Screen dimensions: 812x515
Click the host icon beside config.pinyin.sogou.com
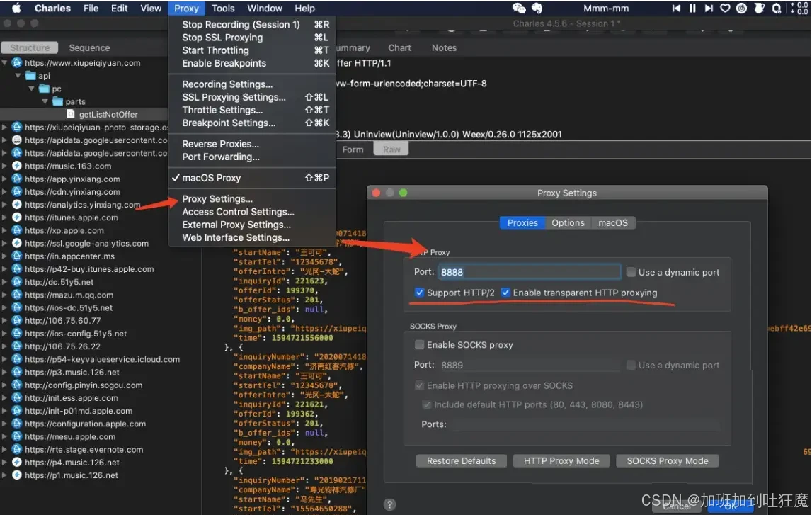point(16,385)
